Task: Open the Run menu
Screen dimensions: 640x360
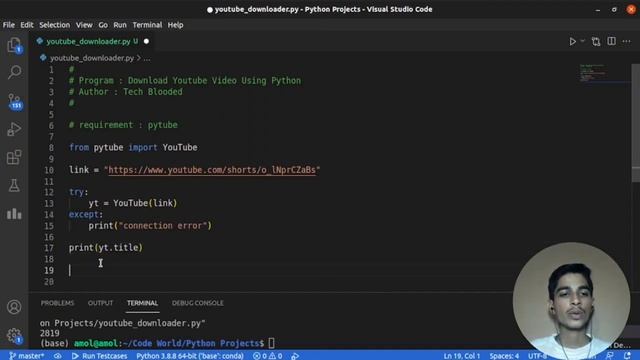Action: (x=120, y=25)
